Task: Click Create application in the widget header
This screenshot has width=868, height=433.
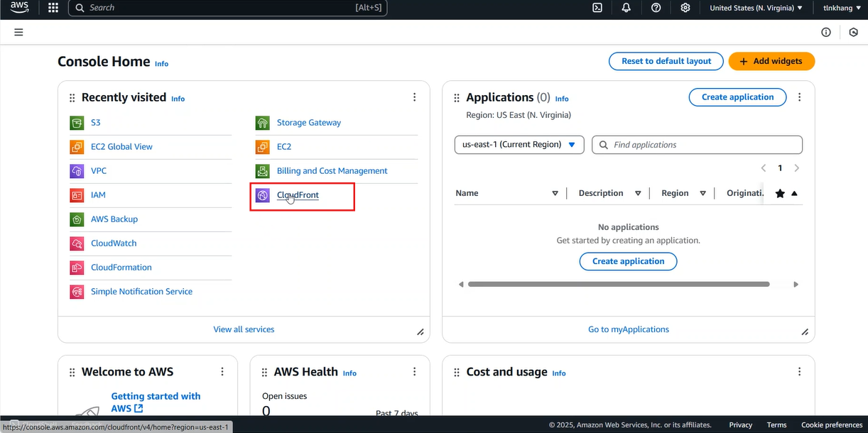Action: coord(737,97)
